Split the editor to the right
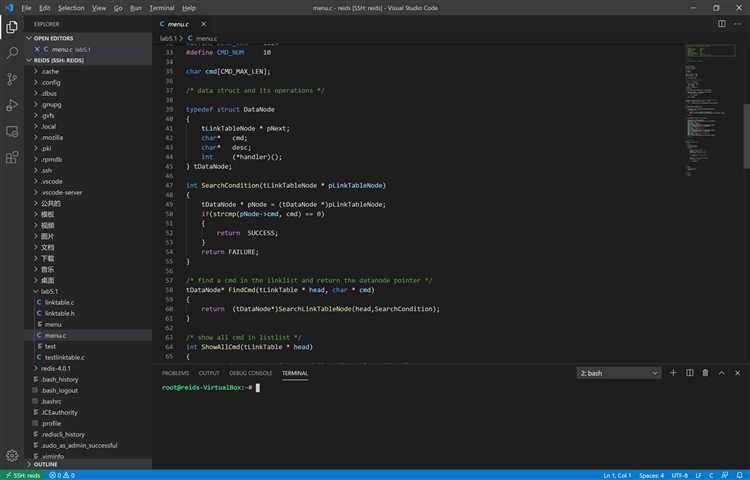The image size is (750, 480). [x=722, y=23]
